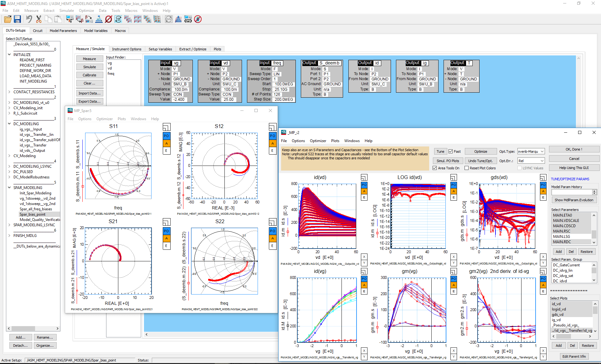
Task: Select the abort simulation Ø toolbar icon
Action: [x=109, y=19]
